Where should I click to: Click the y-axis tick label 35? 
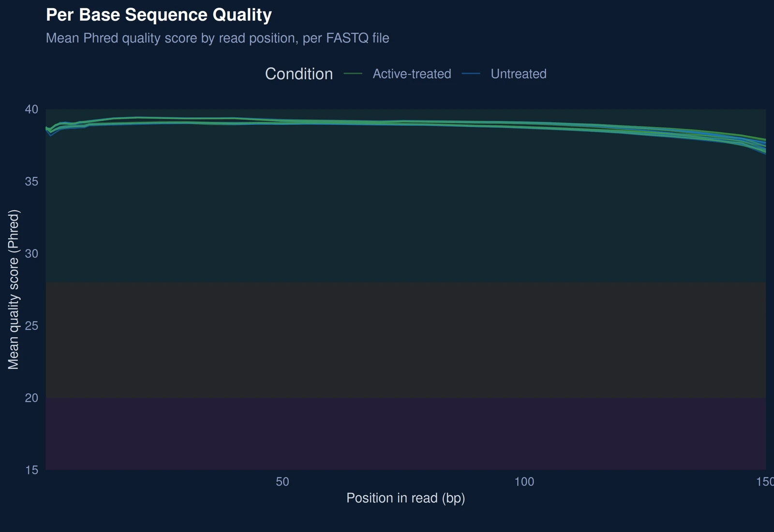pyautogui.click(x=31, y=181)
